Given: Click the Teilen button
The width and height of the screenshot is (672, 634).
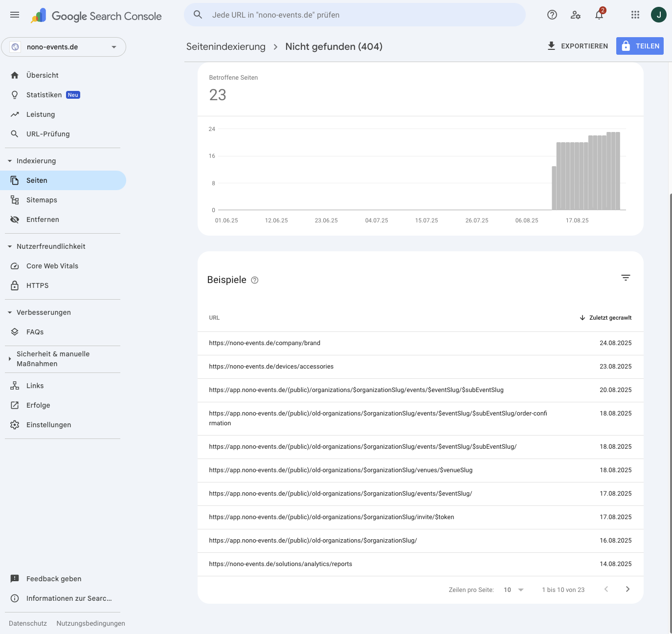Looking at the screenshot, I should pyautogui.click(x=640, y=46).
